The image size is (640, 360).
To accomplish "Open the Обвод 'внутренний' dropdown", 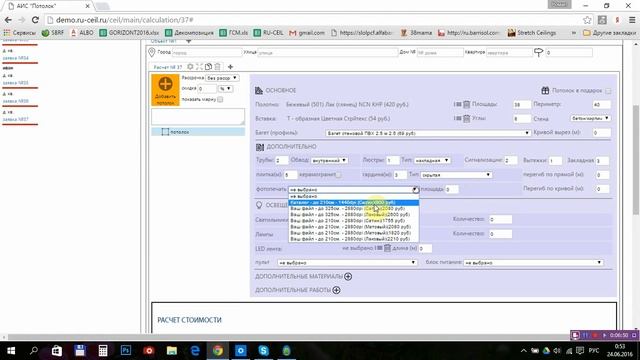I will pyautogui.click(x=329, y=160).
